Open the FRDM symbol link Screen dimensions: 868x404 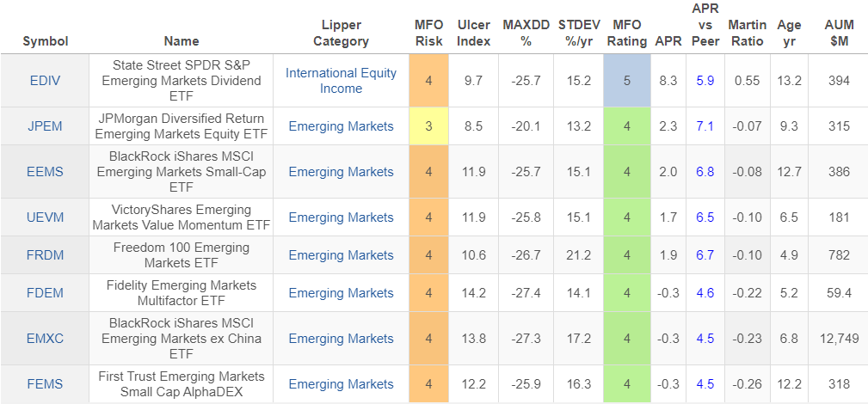click(45, 255)
